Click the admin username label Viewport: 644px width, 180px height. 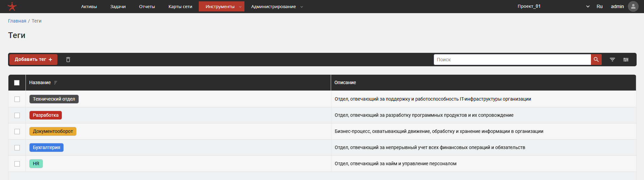click(617, 6)
